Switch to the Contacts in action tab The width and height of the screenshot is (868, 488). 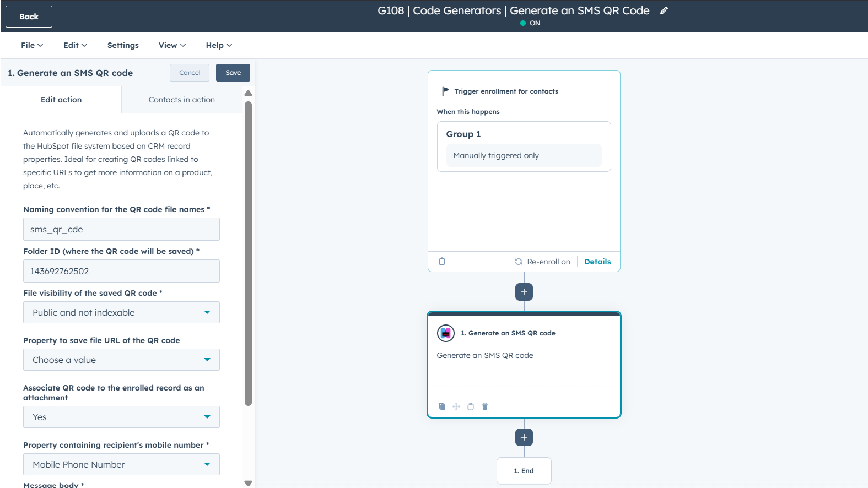point(181,100)
